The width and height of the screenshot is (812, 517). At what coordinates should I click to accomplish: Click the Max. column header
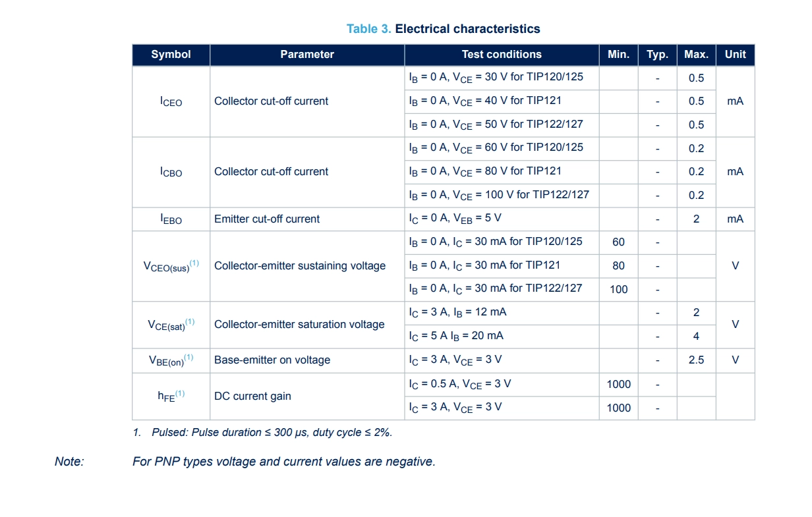tap(696, 55)
